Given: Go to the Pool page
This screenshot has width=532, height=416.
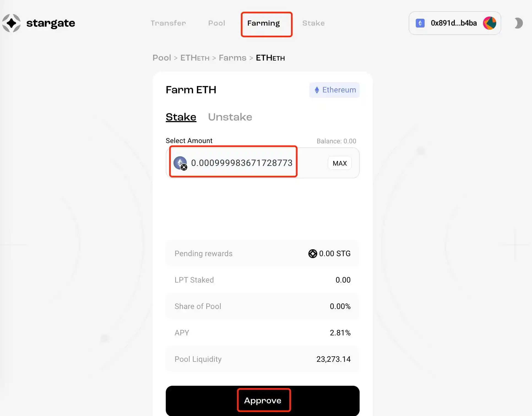Looking at the screenshot, I should coord(217,23).
